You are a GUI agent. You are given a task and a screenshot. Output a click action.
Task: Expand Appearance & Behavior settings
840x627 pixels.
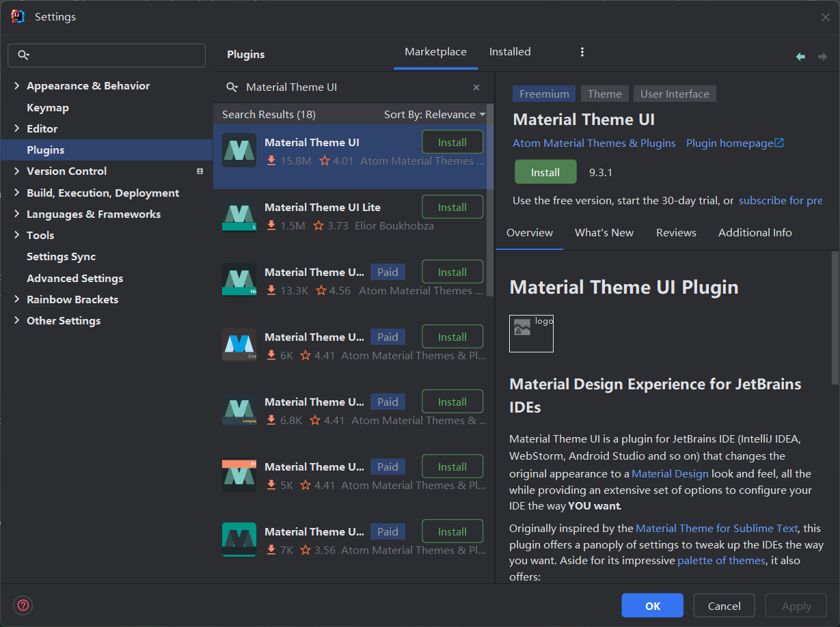(x=17, y=86)
